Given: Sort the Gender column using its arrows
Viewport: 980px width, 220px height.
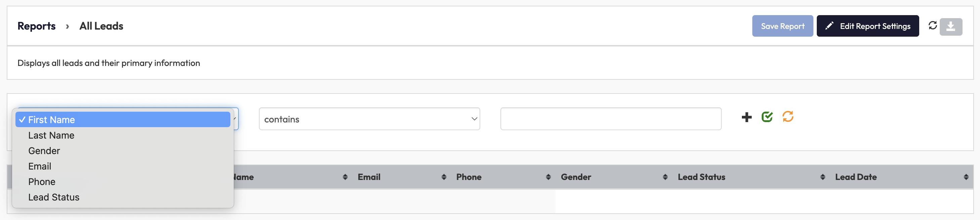Looking at the screenshot, I should pos(665,177).
